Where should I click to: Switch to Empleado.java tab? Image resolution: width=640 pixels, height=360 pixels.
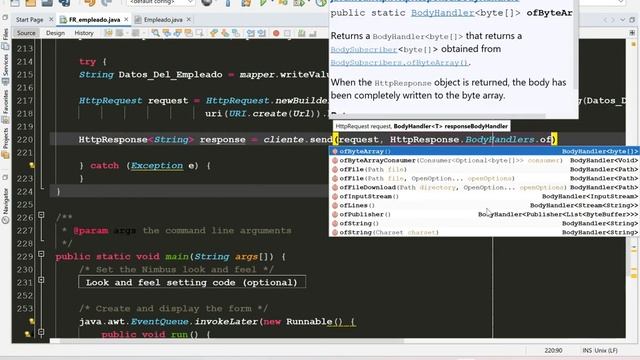[163, 20]
